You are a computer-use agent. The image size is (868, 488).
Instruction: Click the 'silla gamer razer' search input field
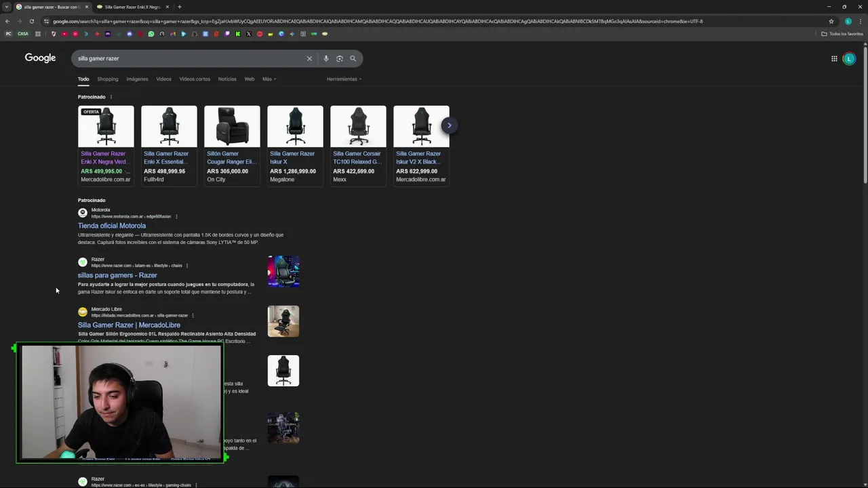click(190, 58)
